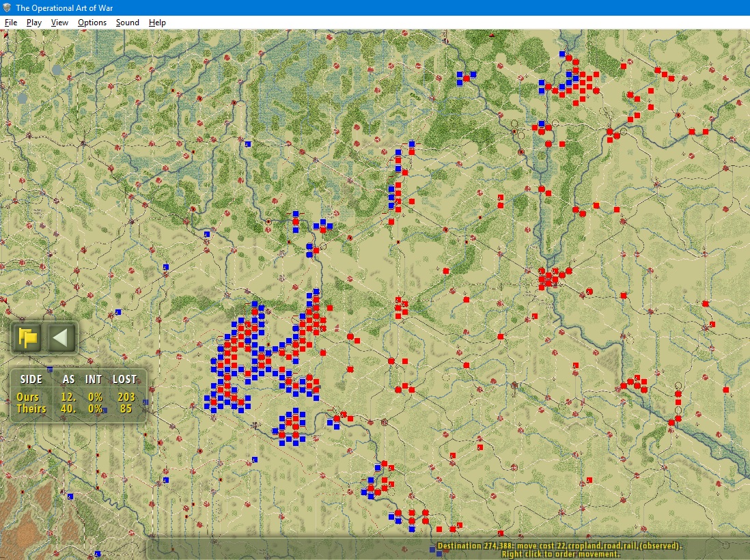The image size is (750, 560).
Task: Click the application icon in title bar
Action: point(7,8)
